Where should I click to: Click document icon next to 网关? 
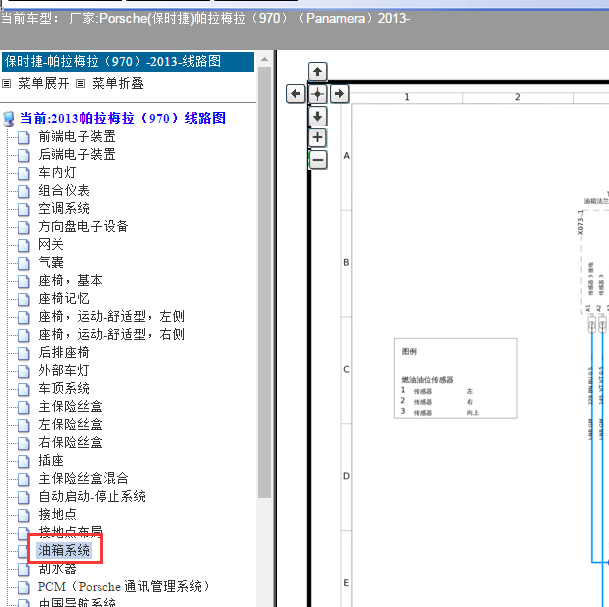24,245
